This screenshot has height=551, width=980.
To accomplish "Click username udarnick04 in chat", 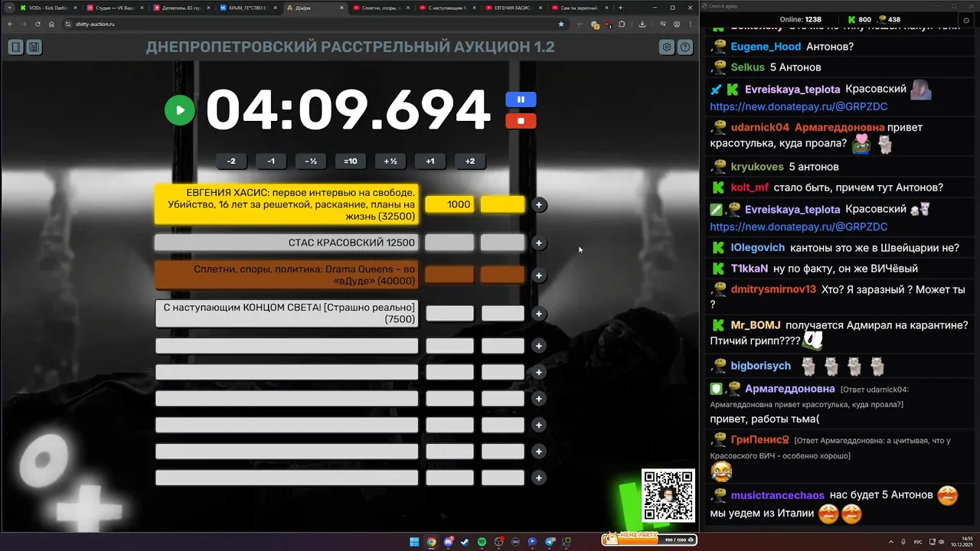I will [759, 127].
